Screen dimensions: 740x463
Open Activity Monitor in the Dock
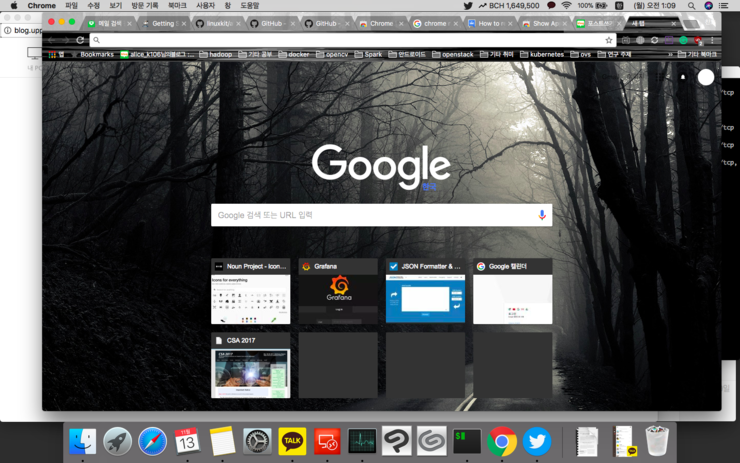coord(362,441)
